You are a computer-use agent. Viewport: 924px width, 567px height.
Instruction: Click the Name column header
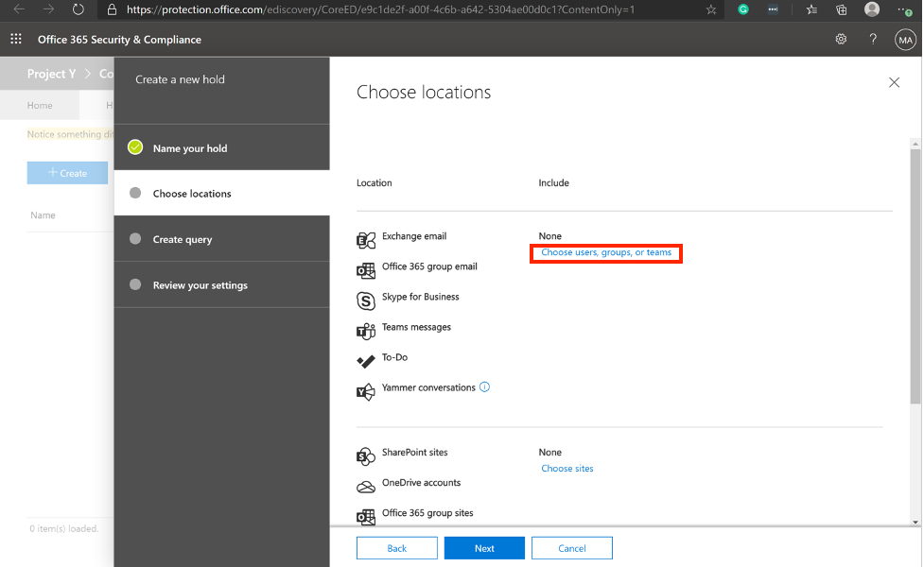(43, 215)
